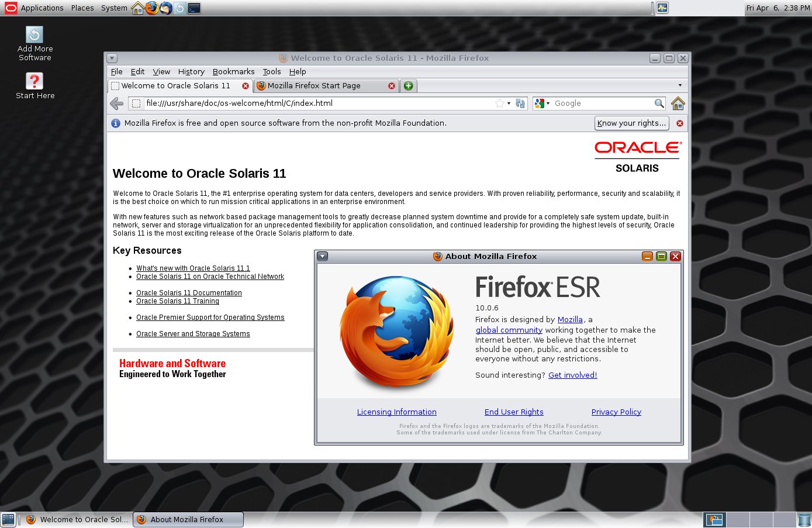The width and height of the screenshot is (812, 528).
Task: Open the File menu in Firefox
Action: pos(117,71)
